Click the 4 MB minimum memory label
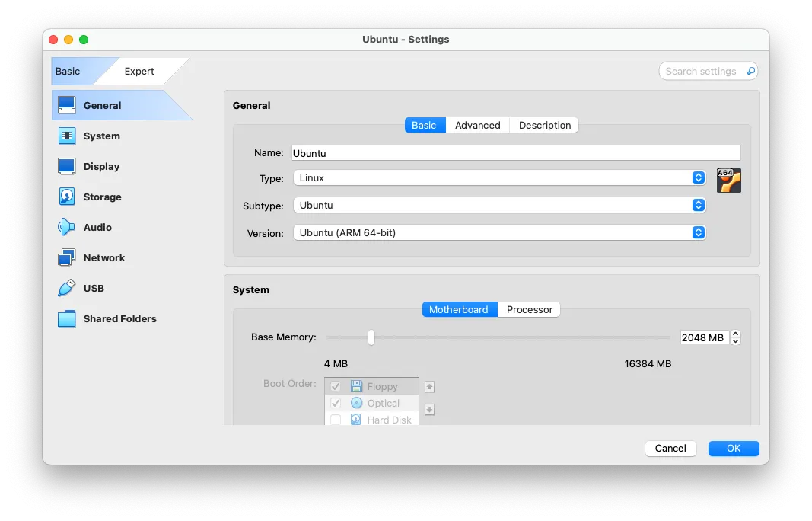 (336, 363)
